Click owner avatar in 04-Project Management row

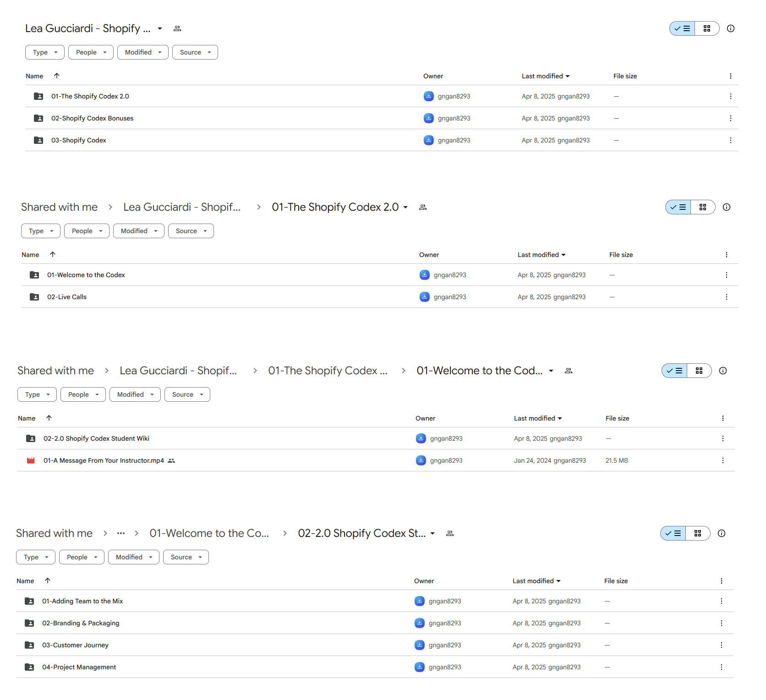420,667
